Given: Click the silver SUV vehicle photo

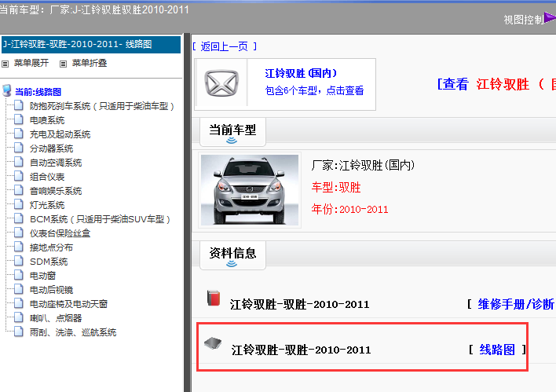Looking at the screenshot, I should coord(250,190).
